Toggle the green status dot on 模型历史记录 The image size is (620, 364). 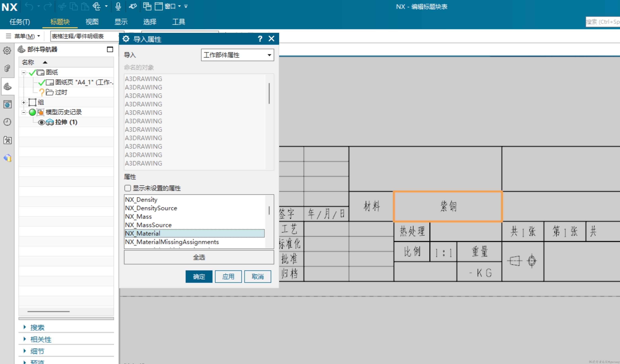pyautogui.click(x=32, y=112)
